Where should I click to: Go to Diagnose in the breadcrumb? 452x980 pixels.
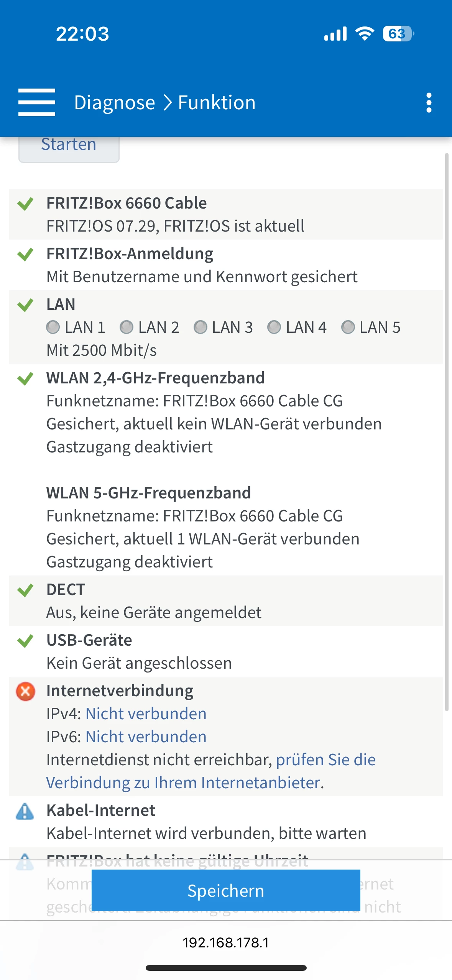coord(114,103)
